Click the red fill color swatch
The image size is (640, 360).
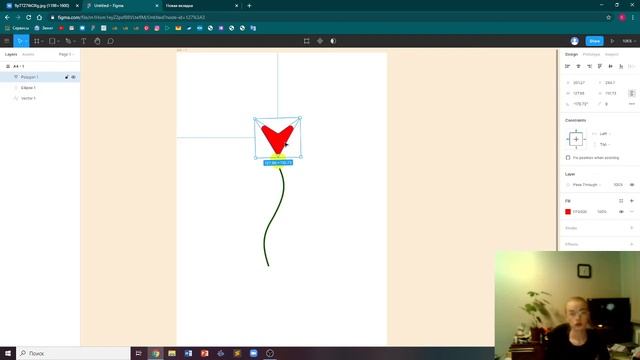568,212
